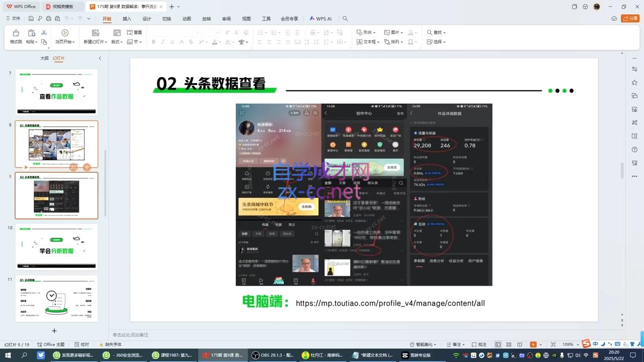Open the Picture (图片) dropdown
644x362 pixels.
tap(393, 32)
